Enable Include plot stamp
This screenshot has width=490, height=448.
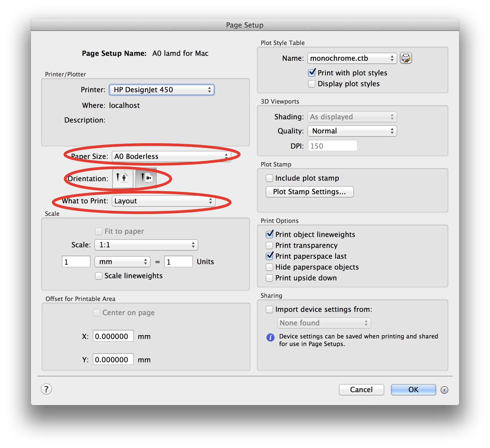coord(269,178)
